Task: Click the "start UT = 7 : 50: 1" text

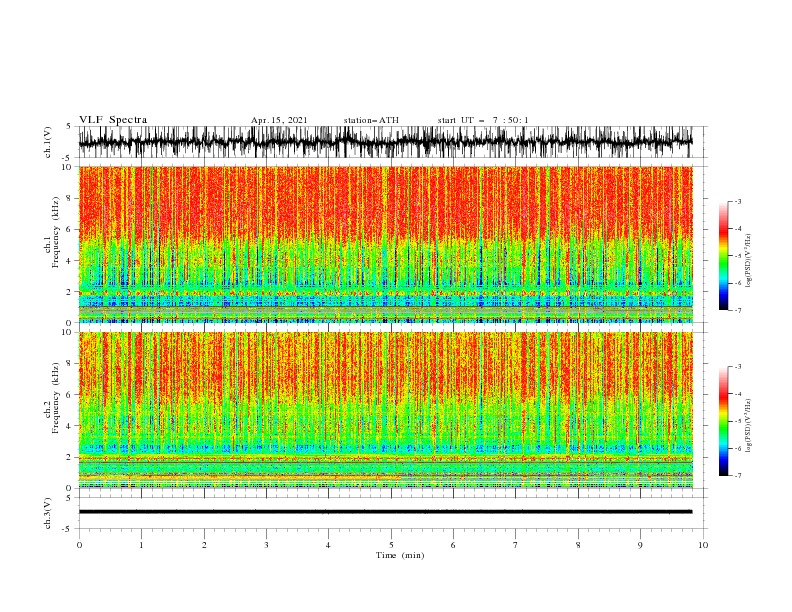Action: tap(483, 120)
